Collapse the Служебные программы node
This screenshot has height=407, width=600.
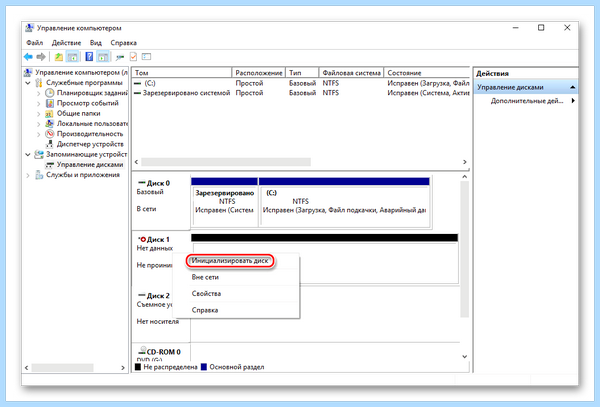tap(28, 83)
